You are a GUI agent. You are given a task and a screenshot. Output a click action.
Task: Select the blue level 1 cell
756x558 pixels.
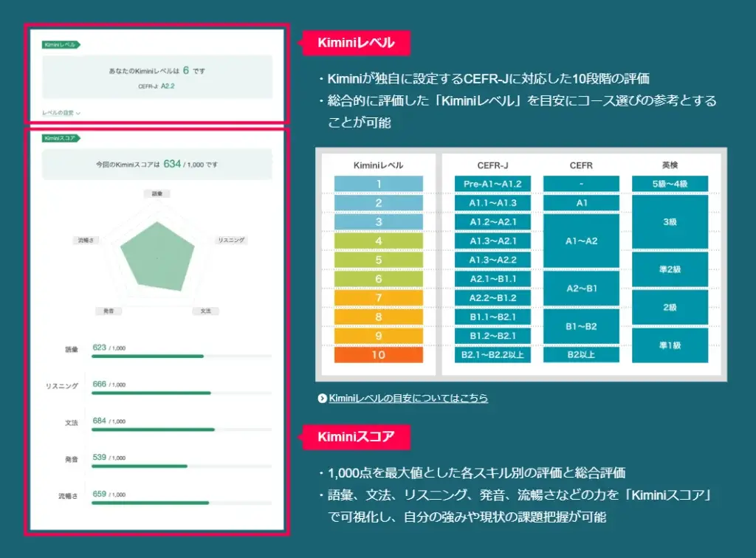click(379, 184)
